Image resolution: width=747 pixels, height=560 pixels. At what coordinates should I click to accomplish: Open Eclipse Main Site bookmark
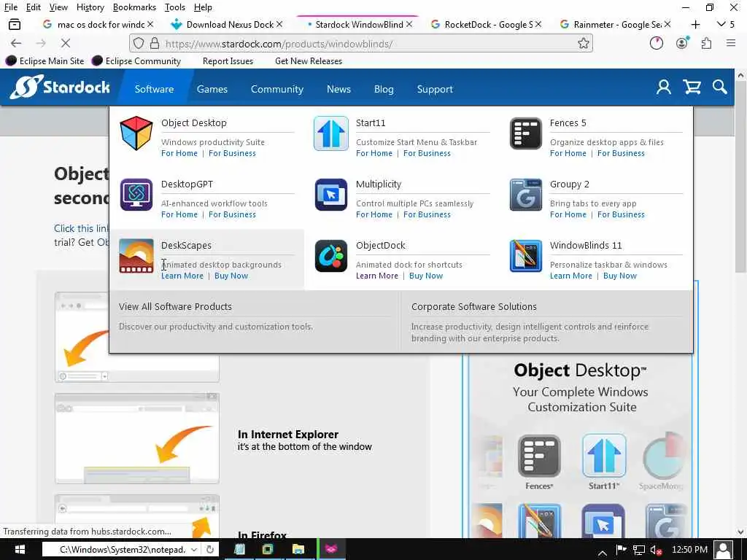[x=44, y=61]
